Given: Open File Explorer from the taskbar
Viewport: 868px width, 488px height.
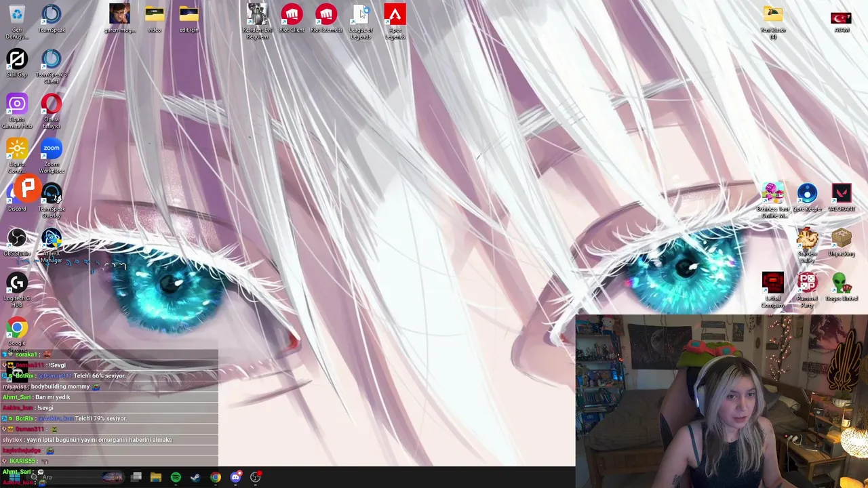Looking at the screenshot, I should [156, 477].
